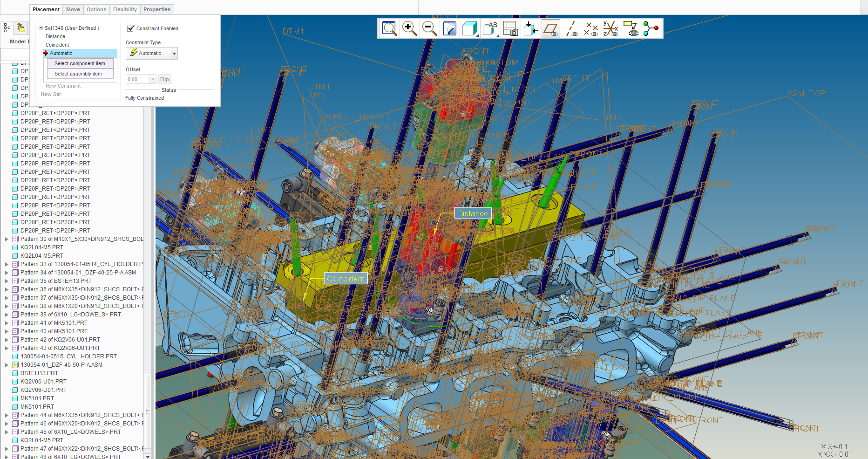Click part icon of 130054-01-0515_CYL_HOLDER.PRT
The width and height of the screenshot is (868, 459).
(15, 356)
